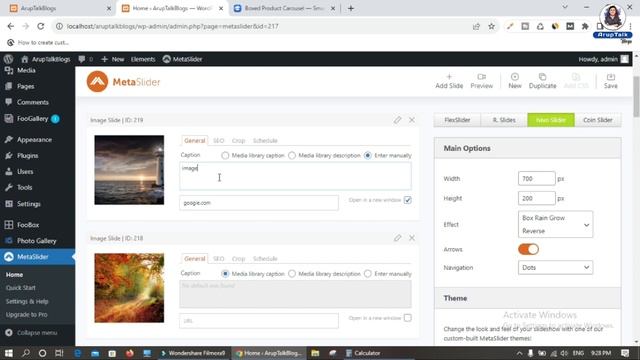Image resolution: width=640 pixels, height=360 pixels.
Task: Open MetaSlider from the admin bar
Action: [x=182, y=59]
